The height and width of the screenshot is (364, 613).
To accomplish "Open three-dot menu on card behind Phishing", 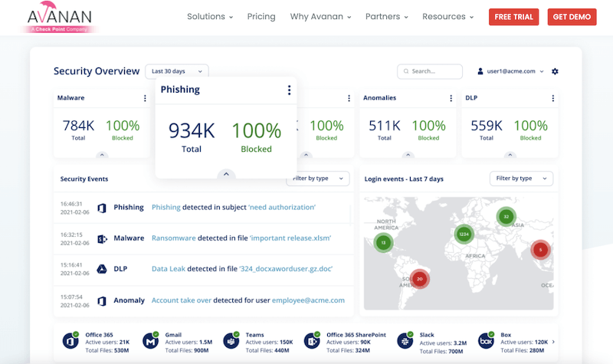I will coord(349,98).
